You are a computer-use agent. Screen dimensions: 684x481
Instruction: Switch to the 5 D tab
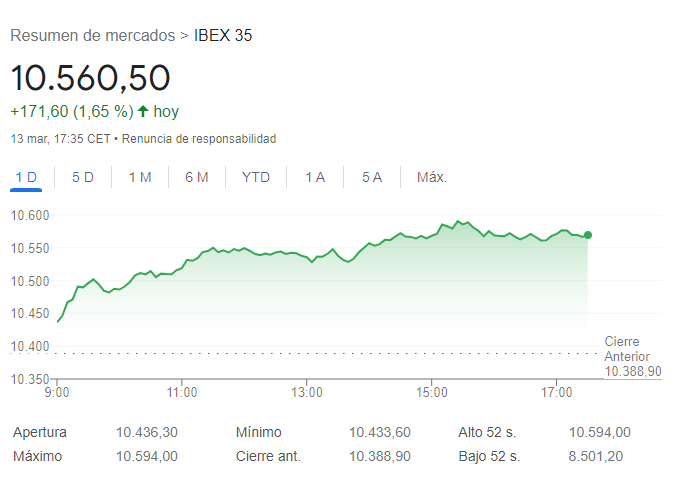click(x=83, y=178)
